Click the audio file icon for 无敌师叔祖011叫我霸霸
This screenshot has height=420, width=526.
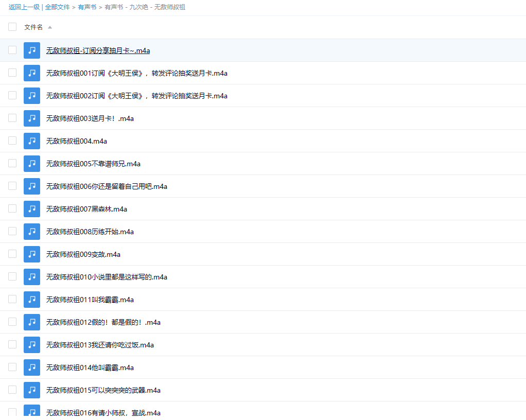click(32, 300)
